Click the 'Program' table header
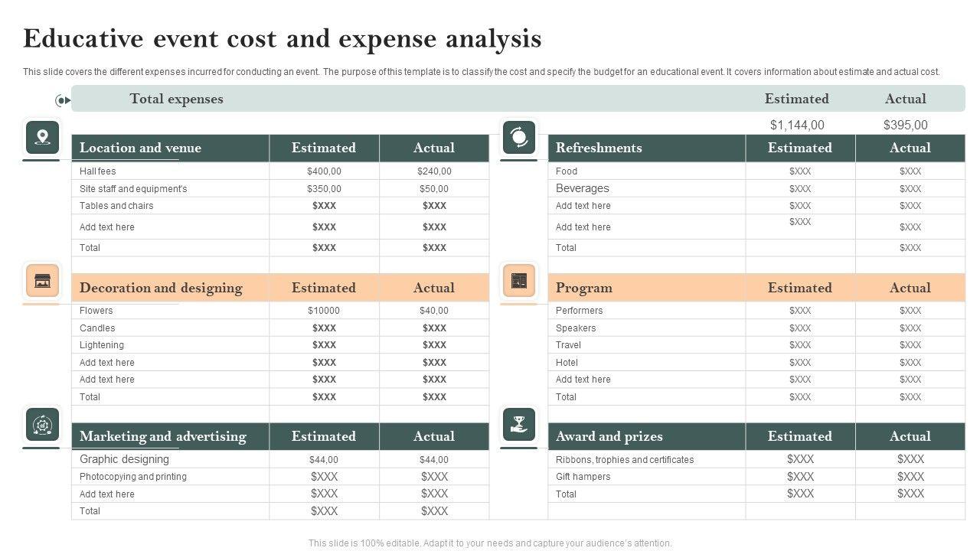Image resolution: width=980 pixels, height=551 pixels. [x=584, y=288]
